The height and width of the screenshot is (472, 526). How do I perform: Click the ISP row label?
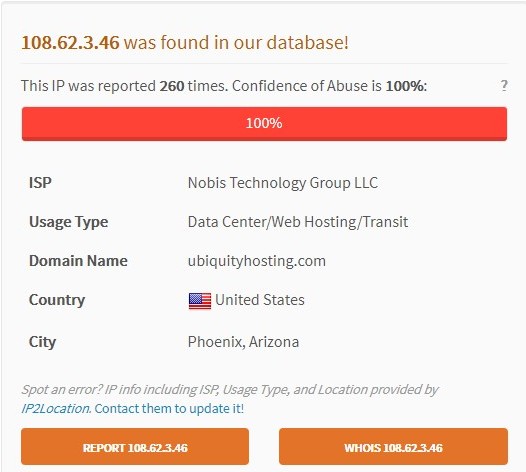click(40, 183)
